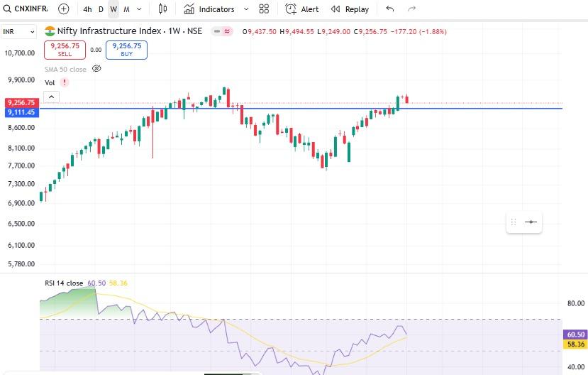Click the 8,600.00 price scale label
Viewport: 588px width, 375px height.
coord(21,128)
